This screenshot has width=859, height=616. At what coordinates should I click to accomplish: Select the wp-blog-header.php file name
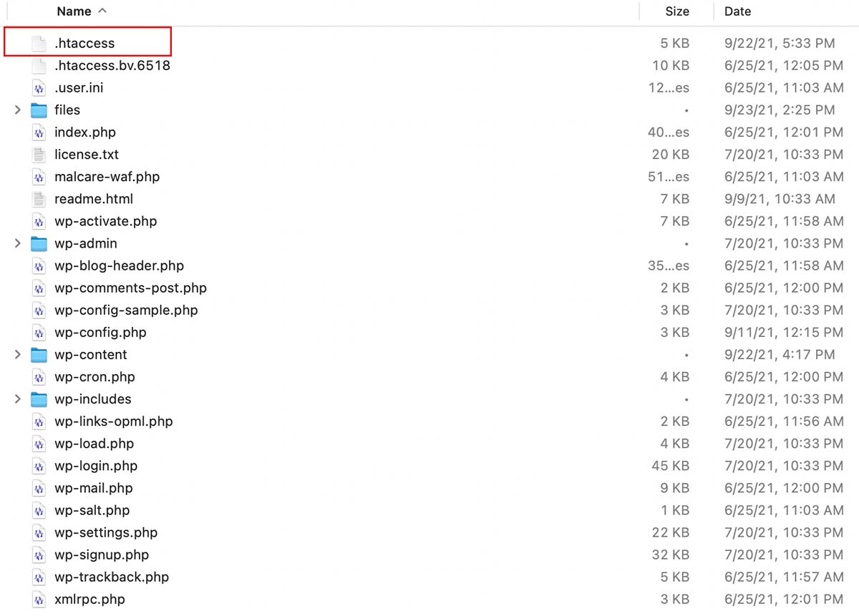pyautogui.click(x=119, y=265)
